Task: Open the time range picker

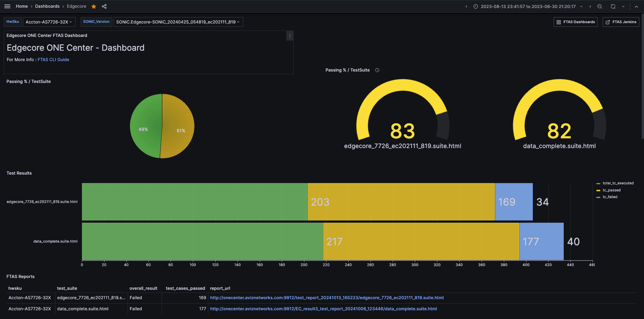Action: tap(528, 6)
